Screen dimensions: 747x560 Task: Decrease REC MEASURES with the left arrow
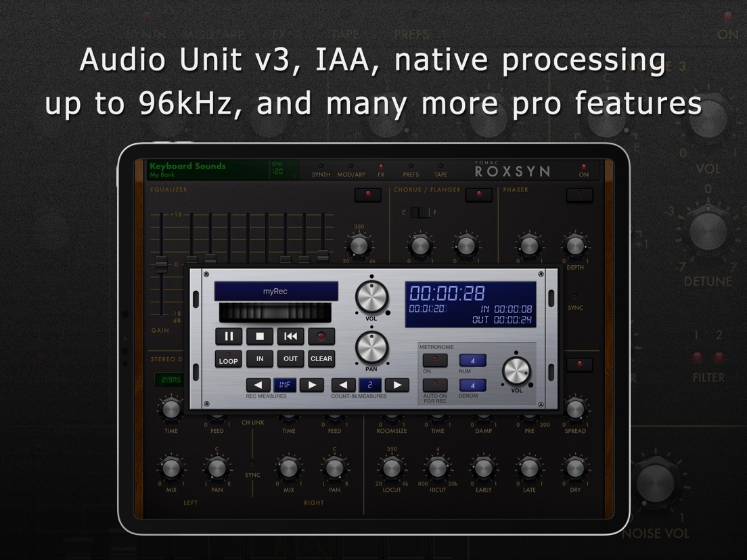(258, 385)
